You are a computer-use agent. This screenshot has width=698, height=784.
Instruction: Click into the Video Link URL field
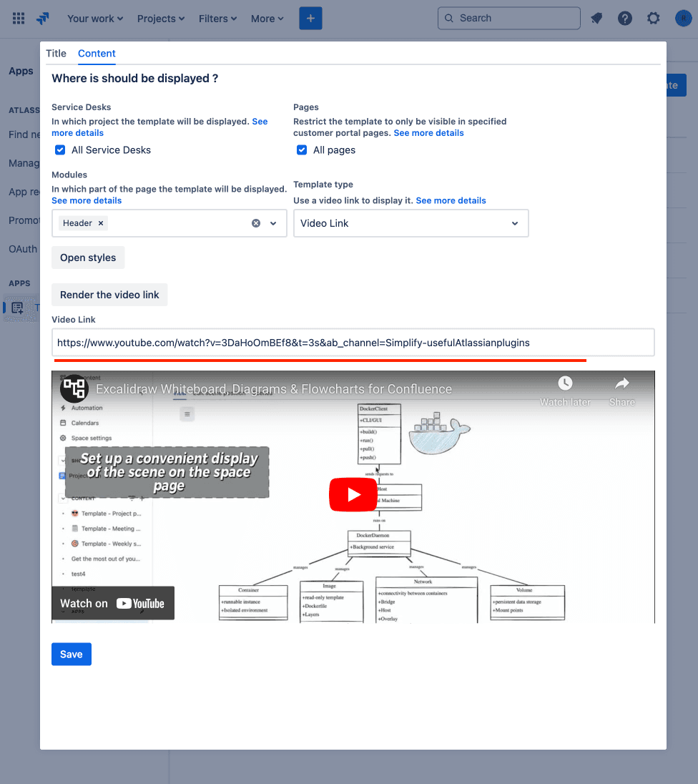point(353,343)
